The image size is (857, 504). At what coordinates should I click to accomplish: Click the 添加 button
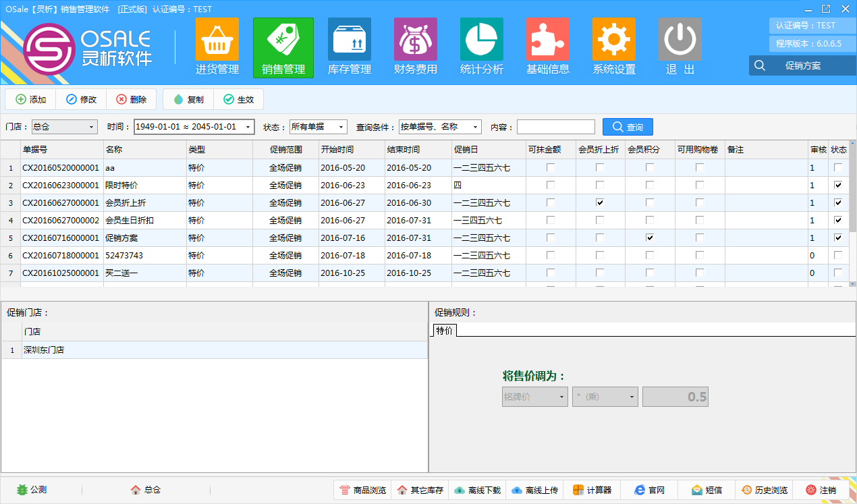(30, 99)
